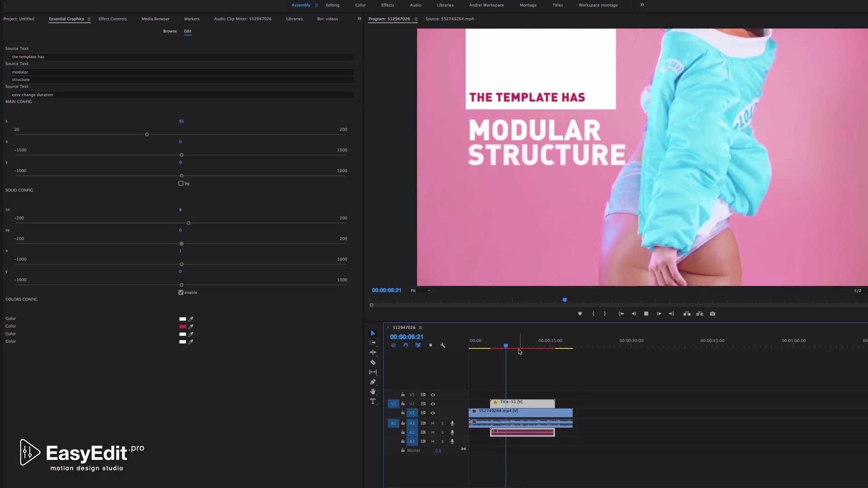Select the Hand tool
Viewport: 868px width, 488px height.
point(373,391)
